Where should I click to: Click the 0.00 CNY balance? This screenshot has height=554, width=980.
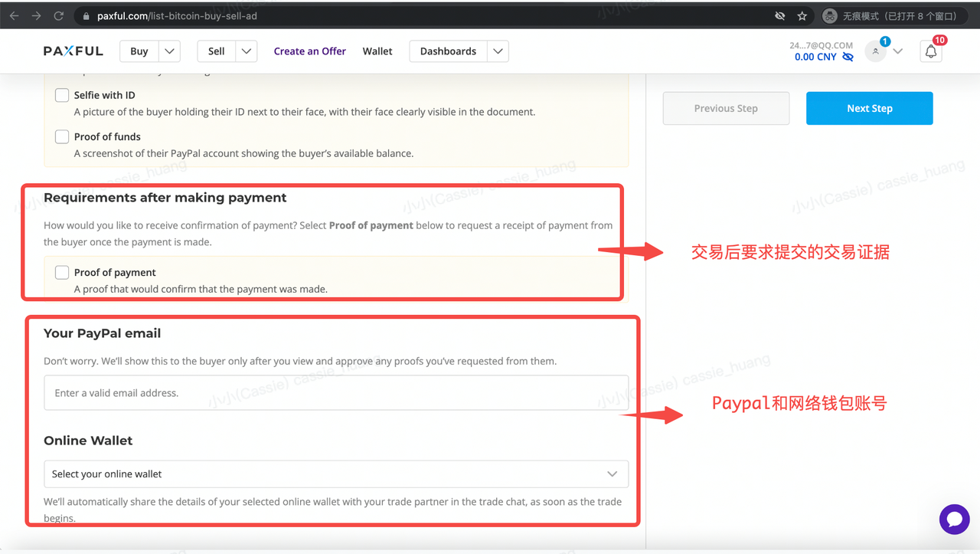click(815, 57)
